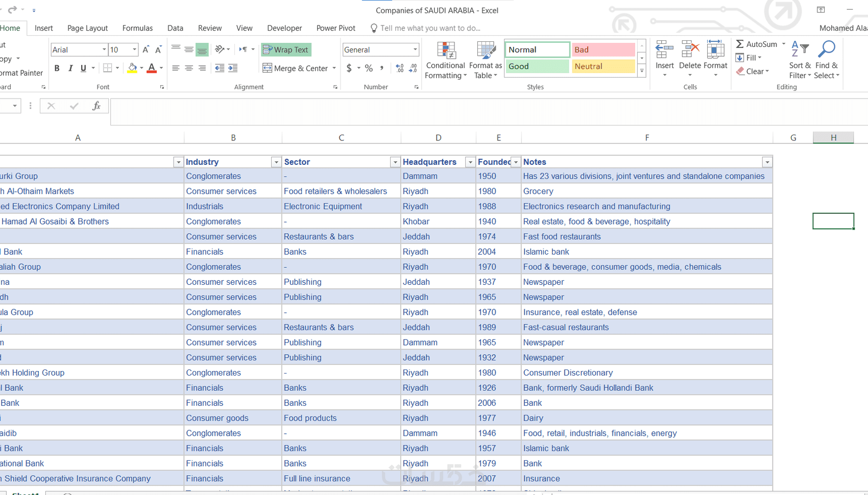Apply right text alignment
Screen dimensions: 868x495
point(202,68)
